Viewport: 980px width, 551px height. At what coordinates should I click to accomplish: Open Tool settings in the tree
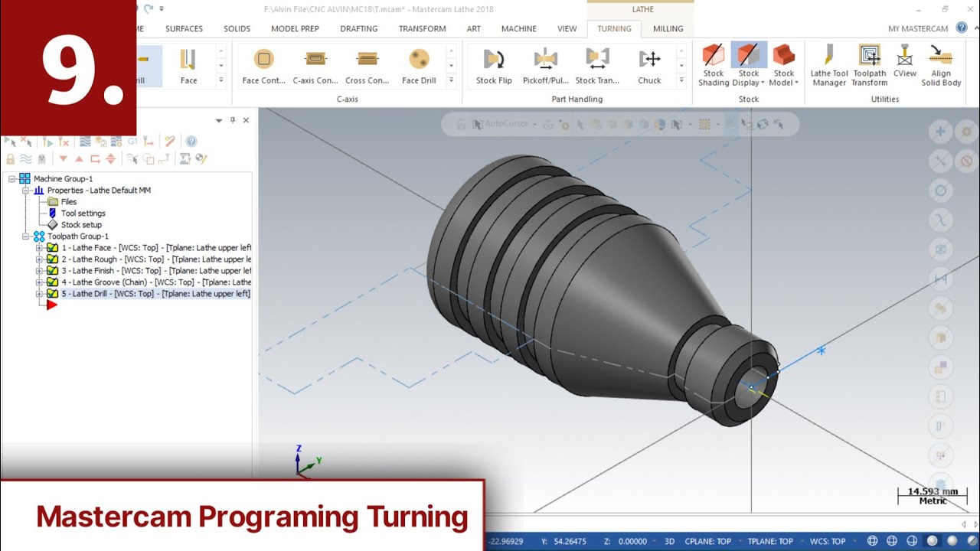[83, 214]
